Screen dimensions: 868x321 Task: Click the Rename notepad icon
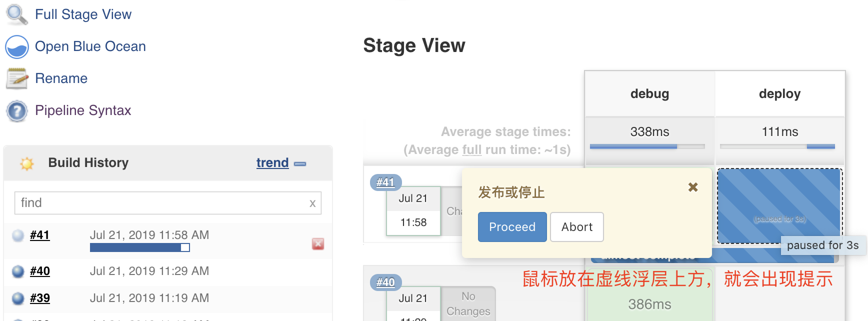click(x=16, y=78)
